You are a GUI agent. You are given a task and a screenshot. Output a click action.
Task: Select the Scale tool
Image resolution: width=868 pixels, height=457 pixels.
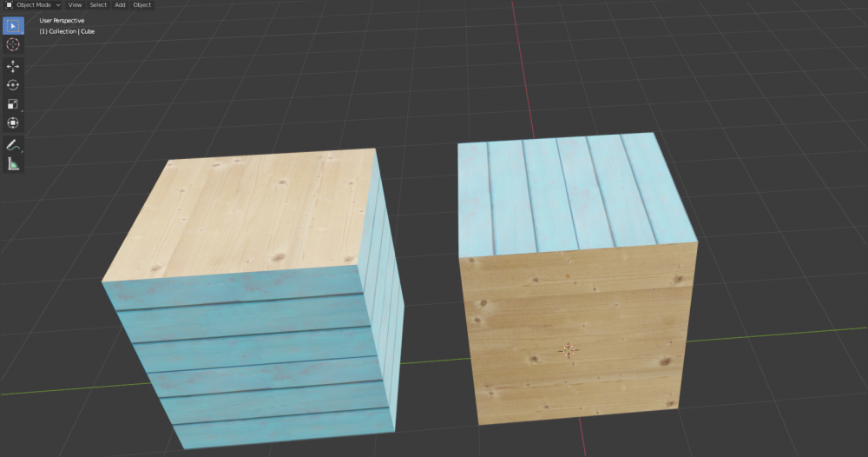click(x=13, y=104)
